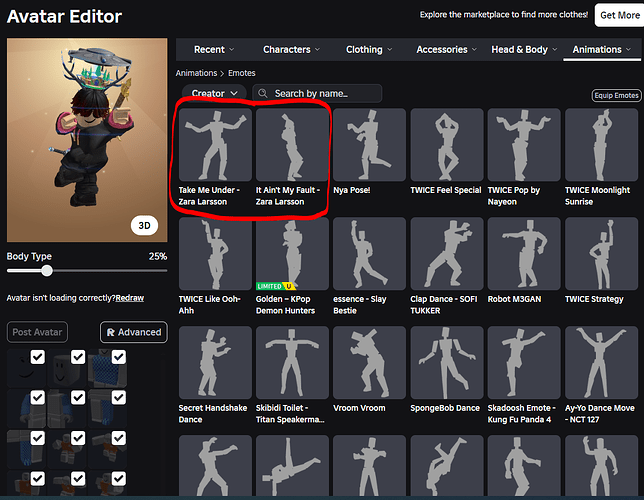Click the LIMITED U badge on Golden emote
This screenshot has height=500, width=644.
tap(276, 286)
